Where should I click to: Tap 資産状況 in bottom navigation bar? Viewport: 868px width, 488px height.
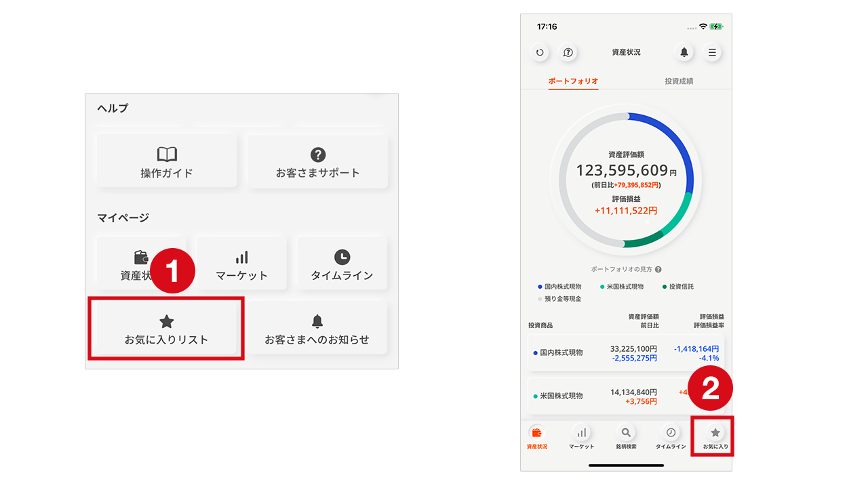pos(537,438)
